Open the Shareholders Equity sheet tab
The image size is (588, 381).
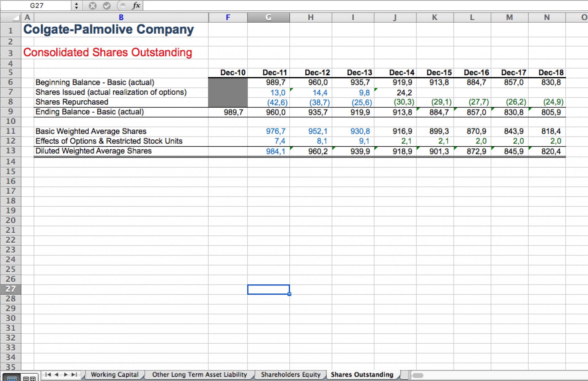tap(291, 375)
